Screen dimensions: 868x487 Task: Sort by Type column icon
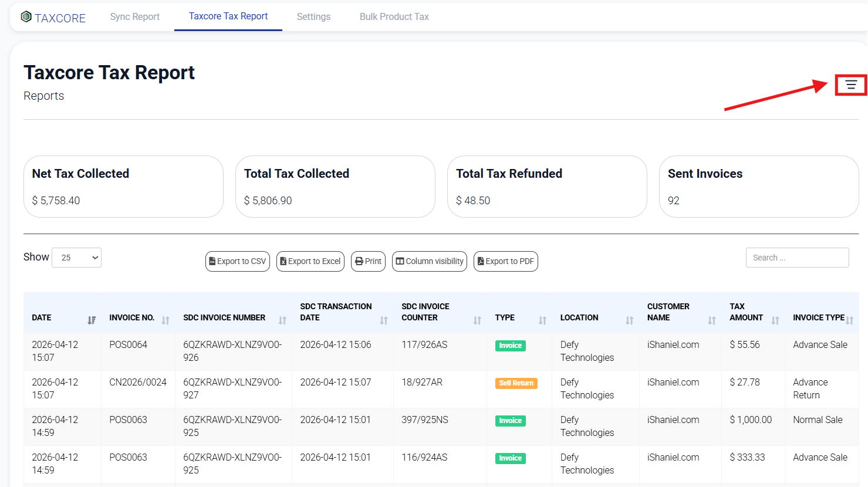(x=542, y=320)
